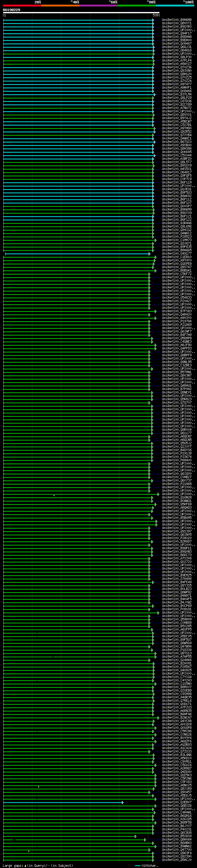
Task: Select the UniRef100_A7PLP4 hit label
Action: [177, 61]
